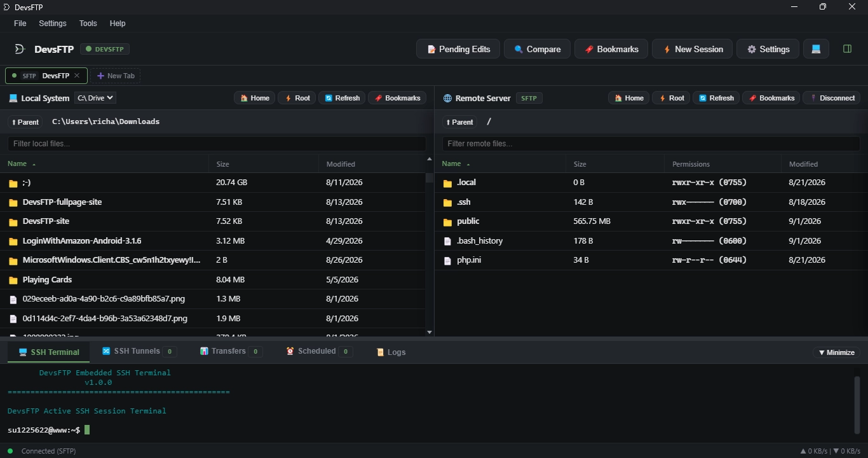Select the Playing Cards folder icon
Viewport: 868px width, 458px height.
coord(13,280)
